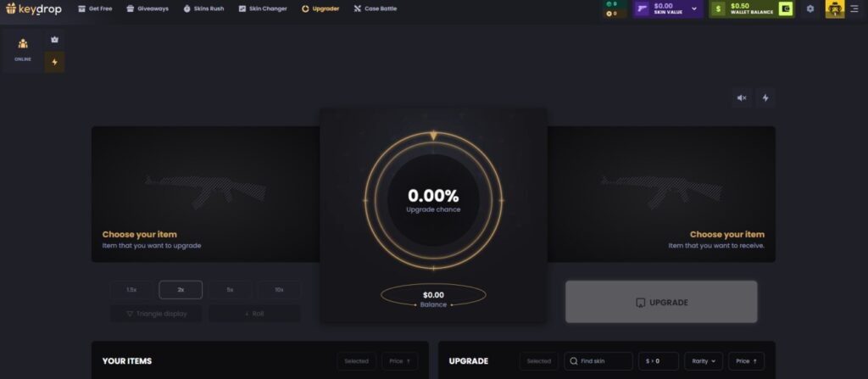Go to the Skin Changer tab
The width and height of the screenshot is (868, 379).
point(263,8)
